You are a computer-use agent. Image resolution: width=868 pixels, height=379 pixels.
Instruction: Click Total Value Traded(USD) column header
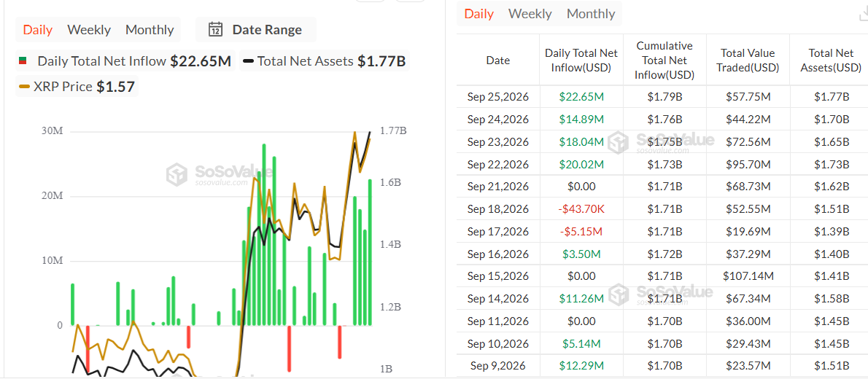tap(748, 60)
